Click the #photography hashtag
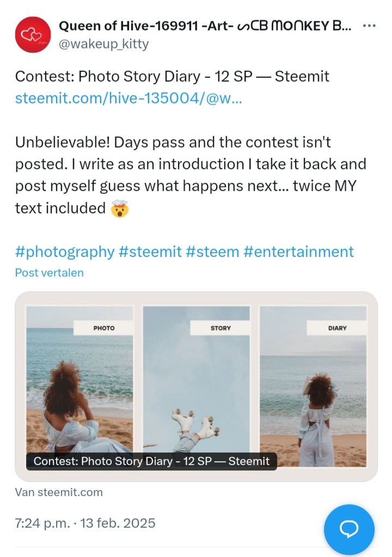 click(x=65, y=252)
